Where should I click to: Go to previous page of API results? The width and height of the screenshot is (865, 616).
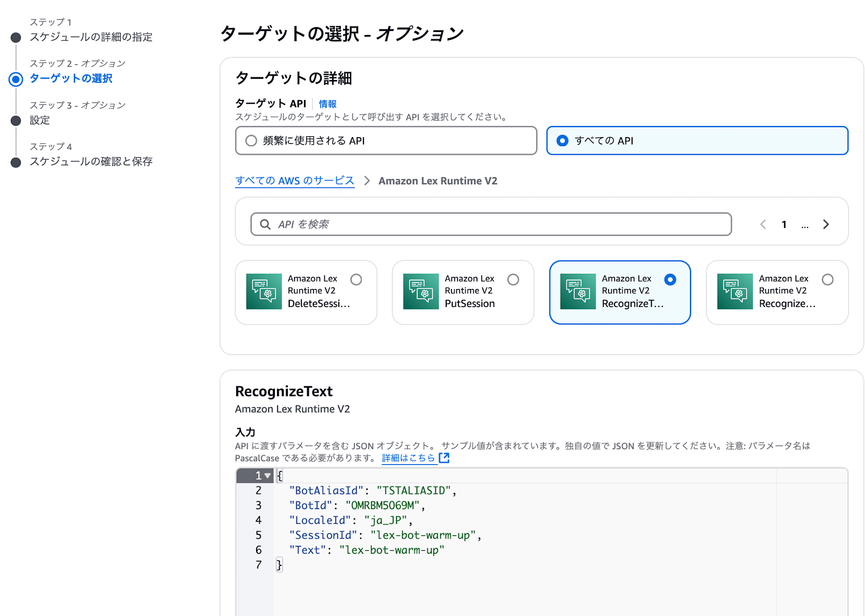click(763, 224)
